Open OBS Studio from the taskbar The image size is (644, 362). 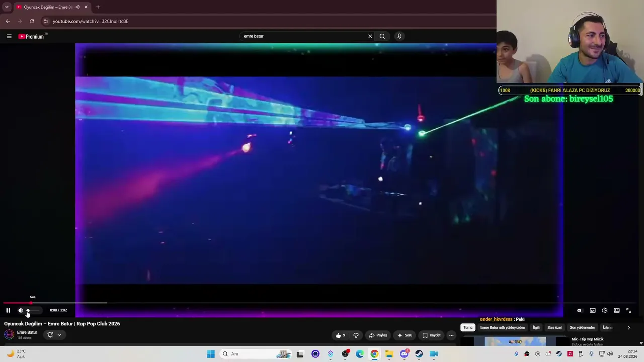[x=345, y=354]
